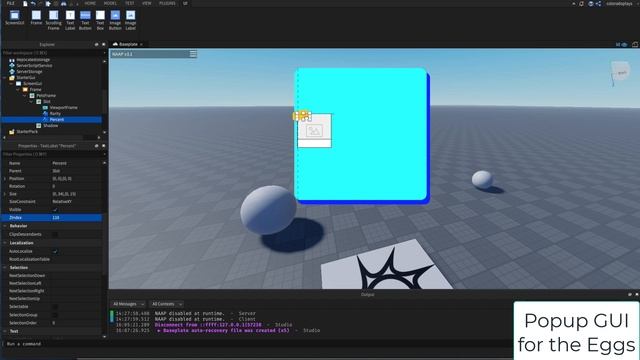Click the new file icon in title bar

click(x=25, y=3)
